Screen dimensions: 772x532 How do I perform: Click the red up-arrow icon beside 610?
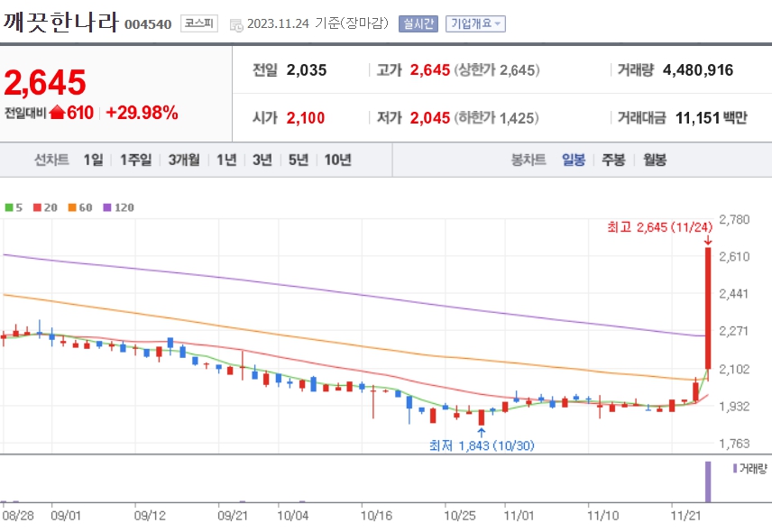tap(57, 113)
